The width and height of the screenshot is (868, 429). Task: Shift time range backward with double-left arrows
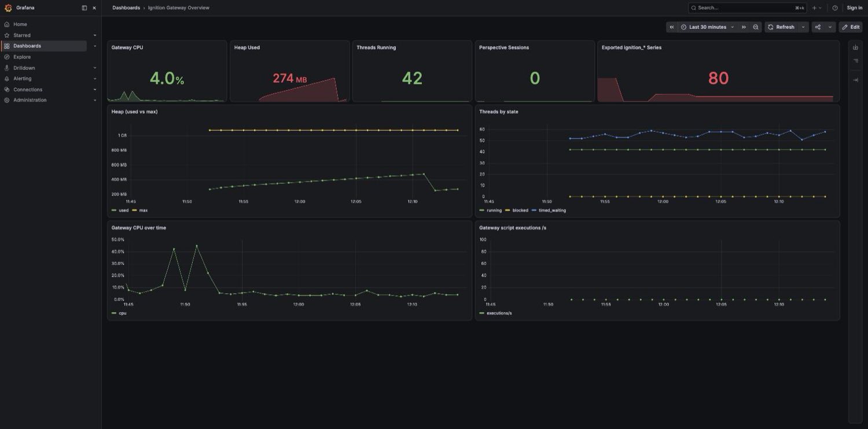coord(672,27)
